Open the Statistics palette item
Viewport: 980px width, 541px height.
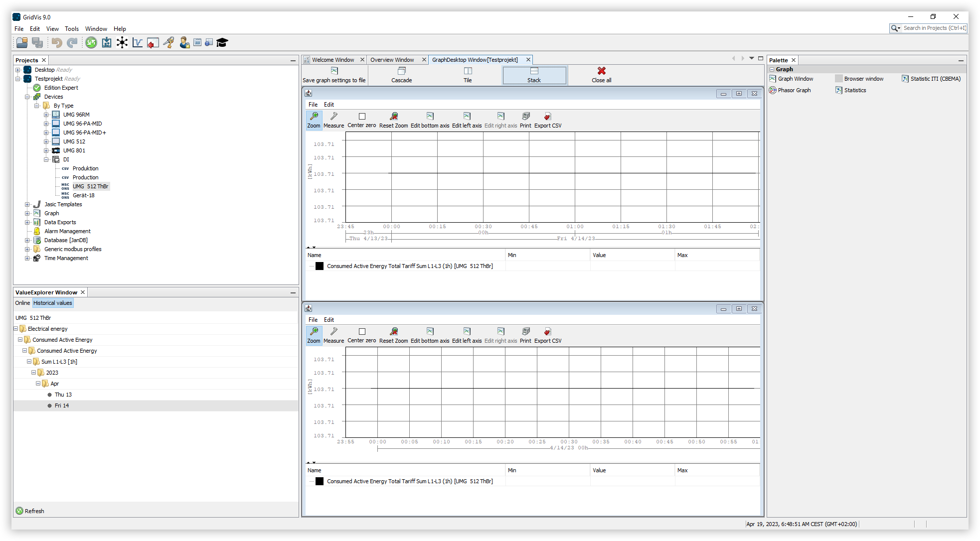854,90
